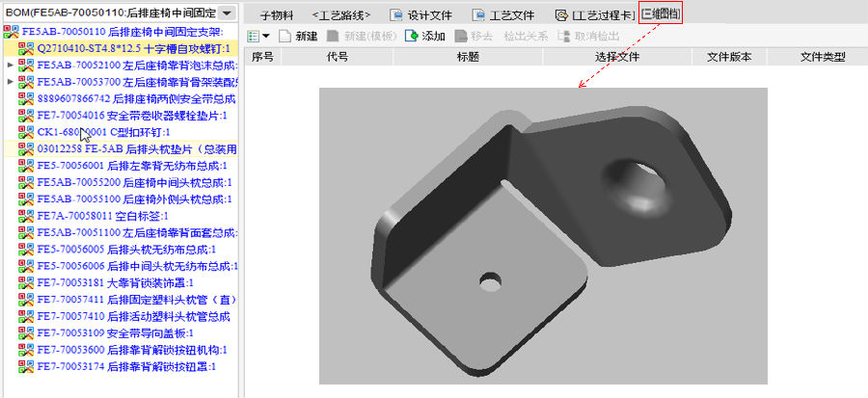Click the 标题 column header
Screen dimensions: 868x398
click(x=468, y=57)
